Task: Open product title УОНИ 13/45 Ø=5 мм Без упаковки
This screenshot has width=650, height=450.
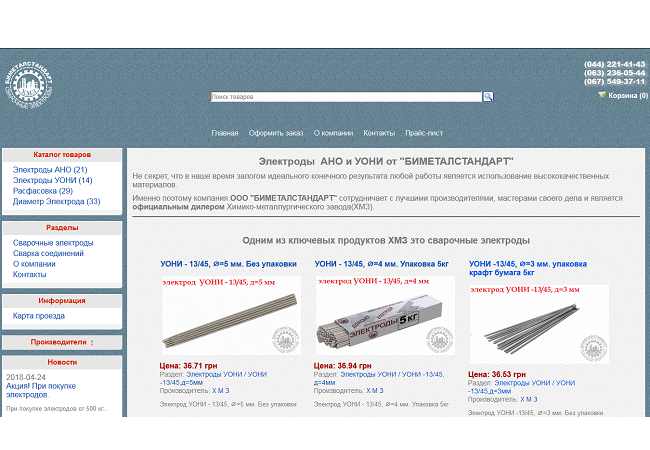Action: point(228,264)
